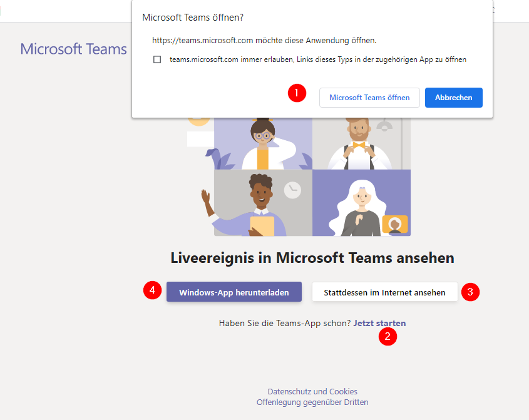
Task: Select the white-haired woman illustration tile
Action: coord(361,203)
